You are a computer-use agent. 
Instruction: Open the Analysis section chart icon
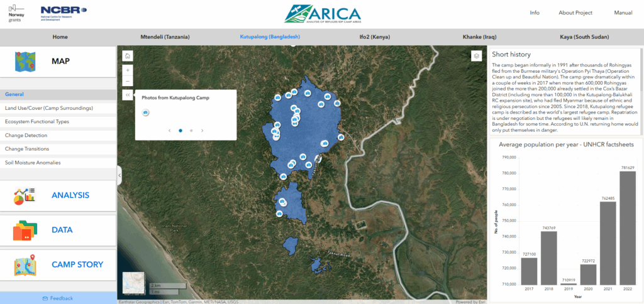tap(24, 196)
